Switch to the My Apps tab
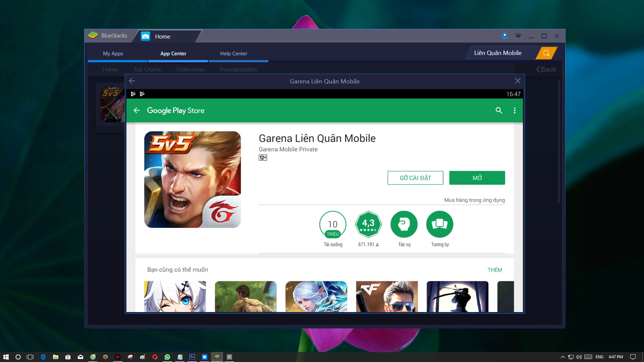The image size is (644, 362). pos(113,54)
